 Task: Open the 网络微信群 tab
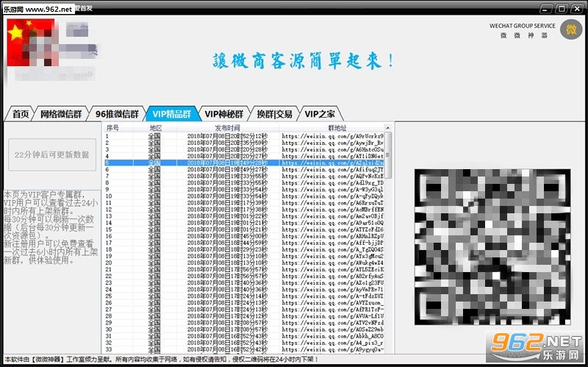[x=61, y=114]
